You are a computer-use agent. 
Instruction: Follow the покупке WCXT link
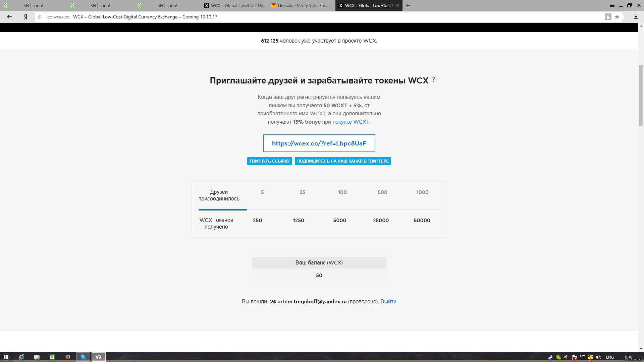[351, 122]
